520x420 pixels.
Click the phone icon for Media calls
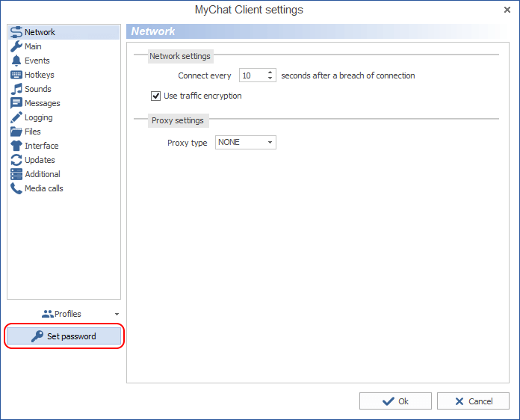point(16,188)
